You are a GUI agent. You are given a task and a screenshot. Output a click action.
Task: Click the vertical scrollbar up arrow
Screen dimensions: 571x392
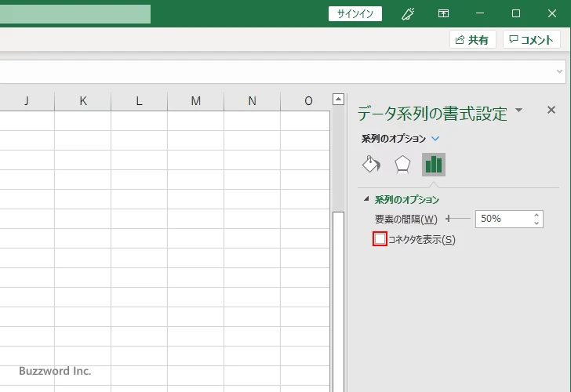(338, 99)
